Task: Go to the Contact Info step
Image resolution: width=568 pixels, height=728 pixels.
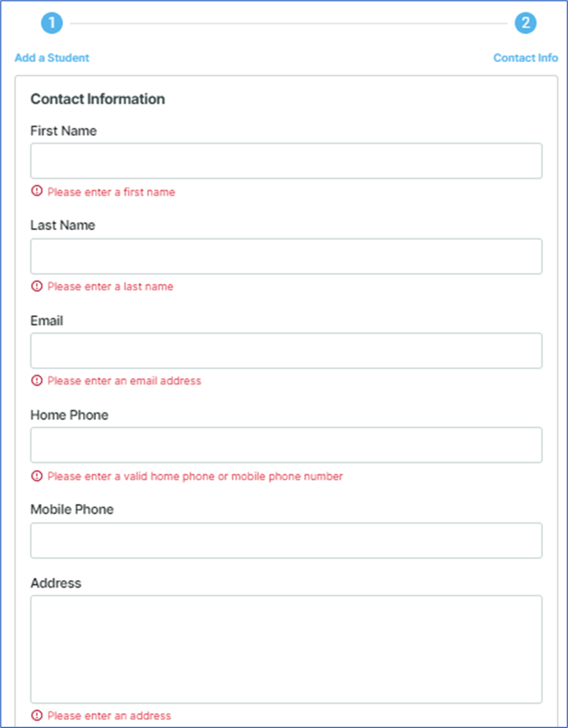Action: 525,58
